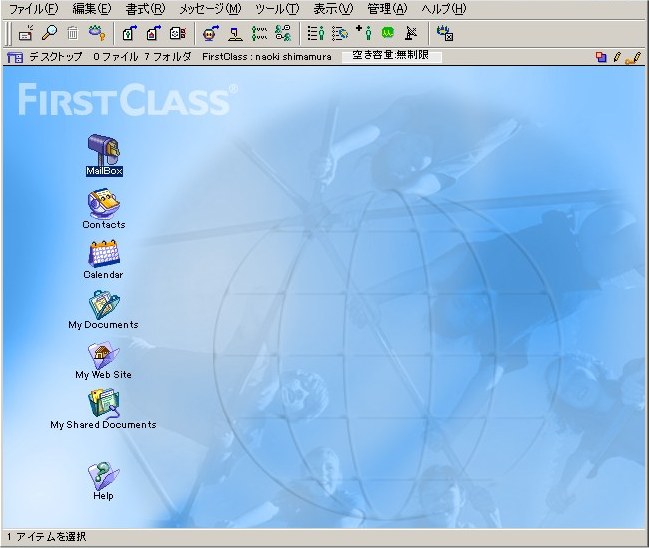
Task: Open the 書式(R) menu
Action: 145,9
